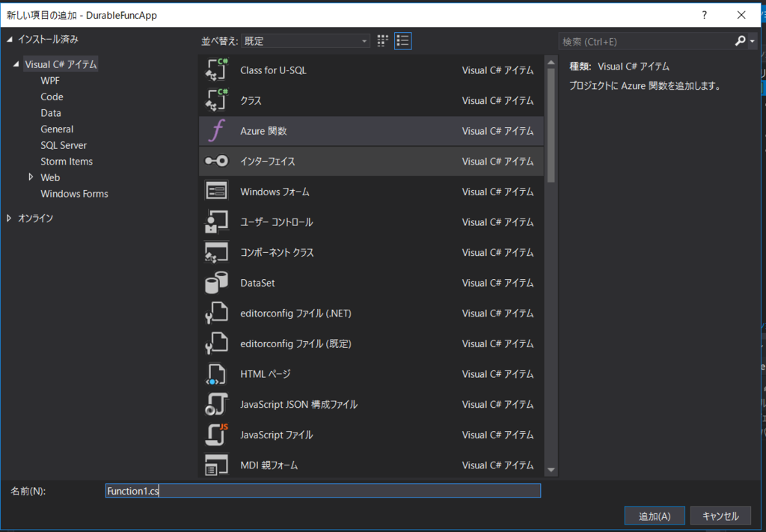Viewport: 766px width, 532px height.
Task: Click the search magnifier icon
Action: point(741,41)
